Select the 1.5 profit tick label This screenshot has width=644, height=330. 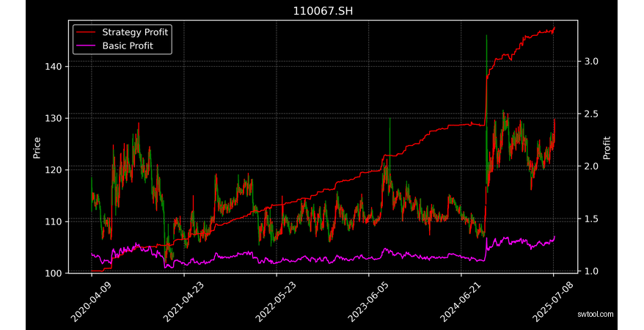[x=591, y=219]
